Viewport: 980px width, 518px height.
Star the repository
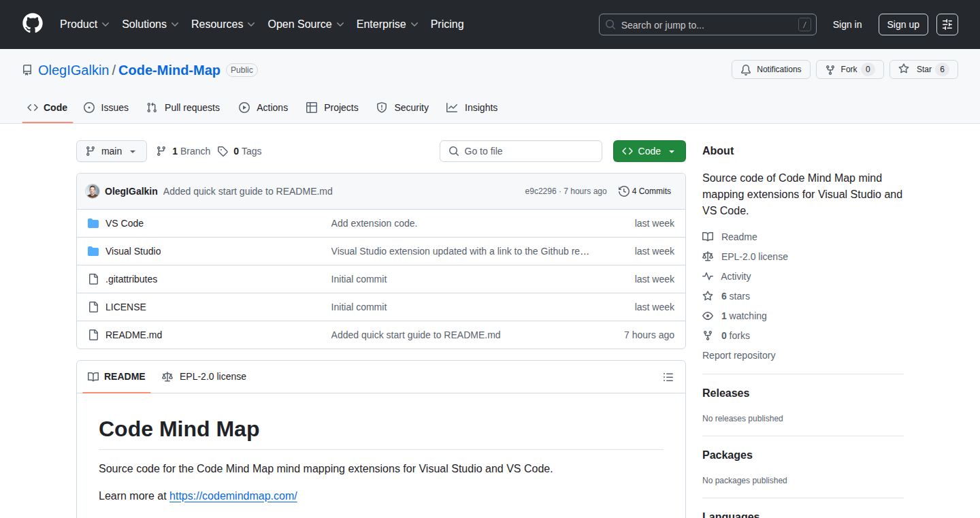[924, 69]
